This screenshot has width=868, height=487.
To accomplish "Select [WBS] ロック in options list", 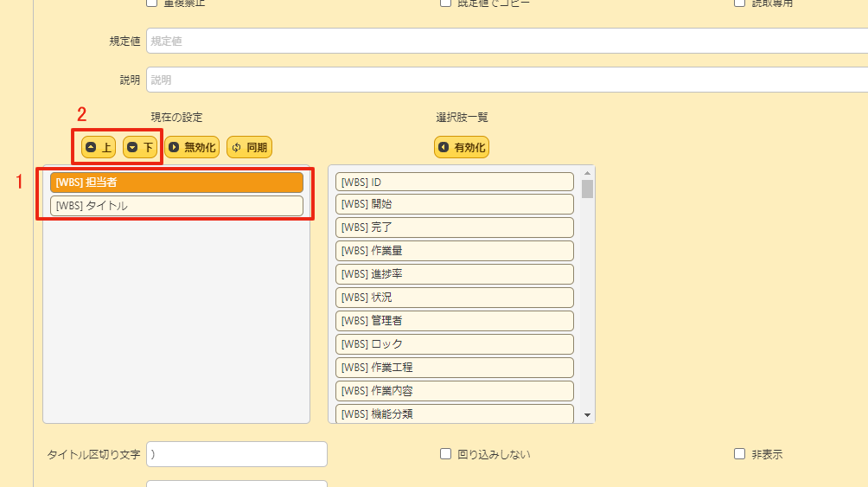I will coord(455,343).
